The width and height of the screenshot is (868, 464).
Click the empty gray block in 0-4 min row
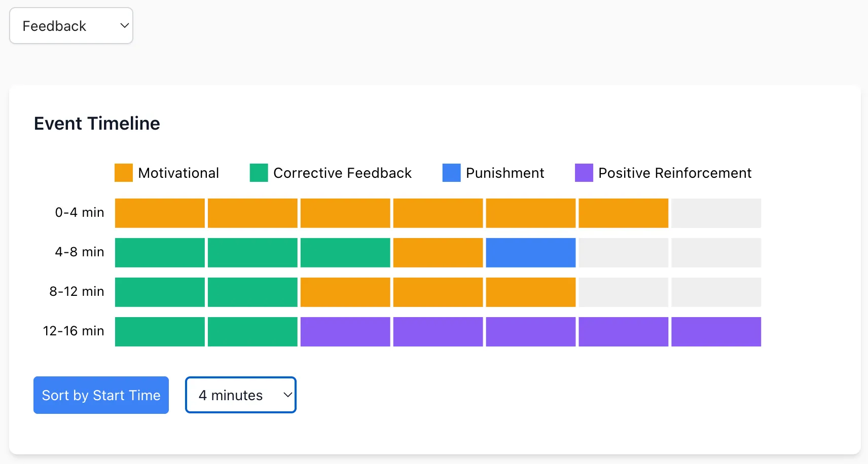point(716,213)
